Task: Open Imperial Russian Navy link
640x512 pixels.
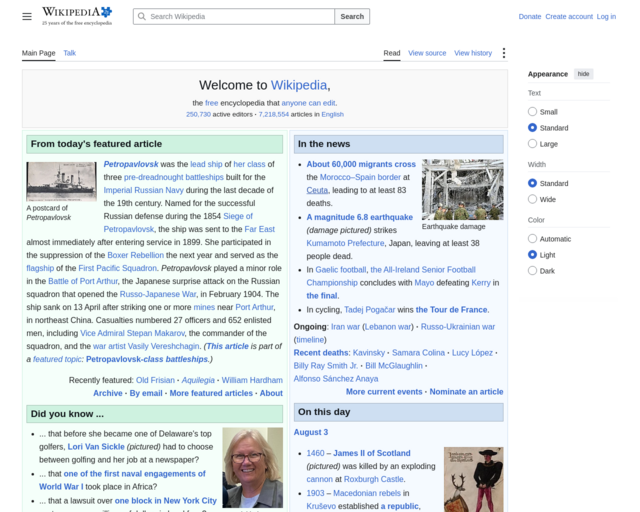Action: [144, 190]
